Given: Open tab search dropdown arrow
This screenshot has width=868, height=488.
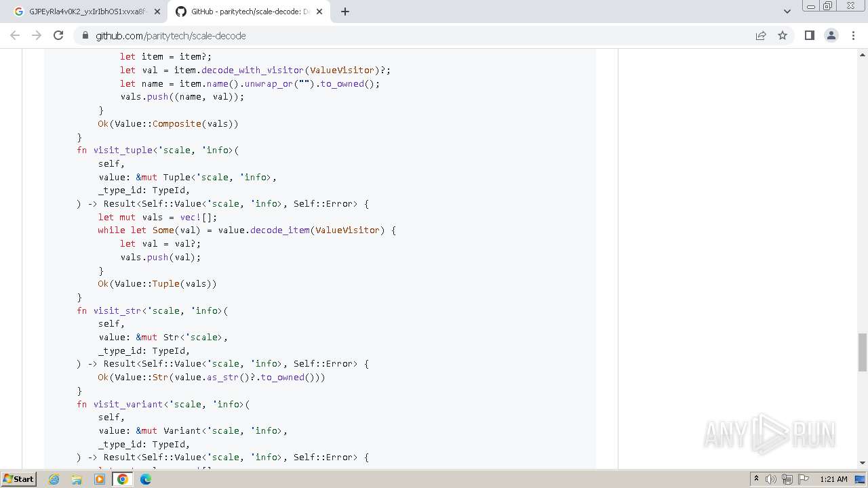Looking at the screenshot, I should (787, 12).
